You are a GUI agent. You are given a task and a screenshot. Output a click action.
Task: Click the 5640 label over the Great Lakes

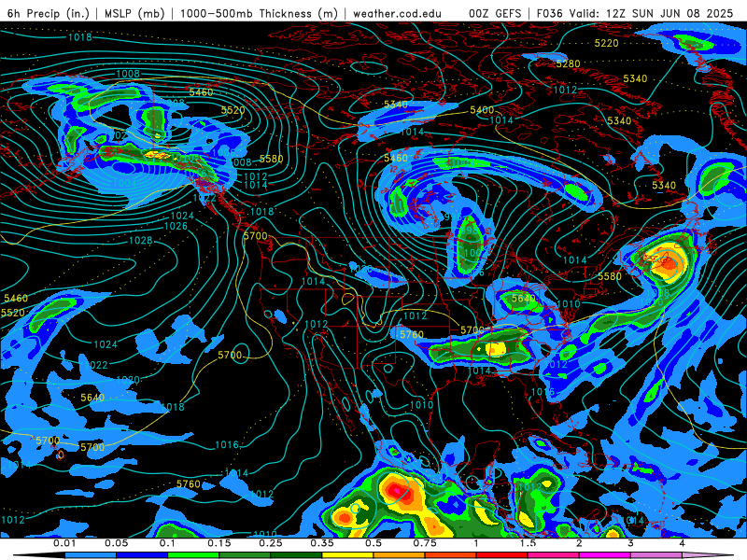[524, 299]
